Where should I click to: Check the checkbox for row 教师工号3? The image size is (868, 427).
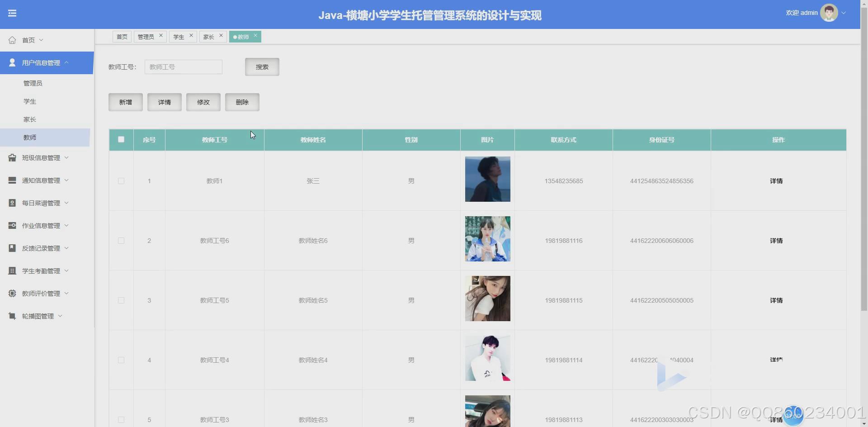121,420
